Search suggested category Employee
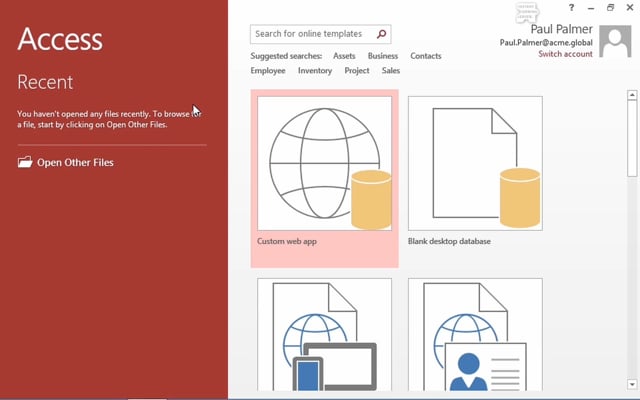The width and height of the screenshot is (640, 400). (x=268, y=71)
